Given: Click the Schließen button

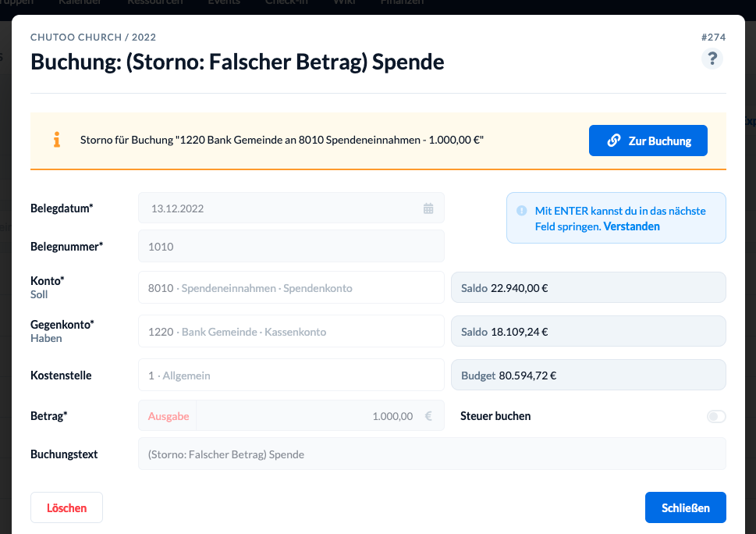Looking at the screenshot, I should tap(686, 507).
